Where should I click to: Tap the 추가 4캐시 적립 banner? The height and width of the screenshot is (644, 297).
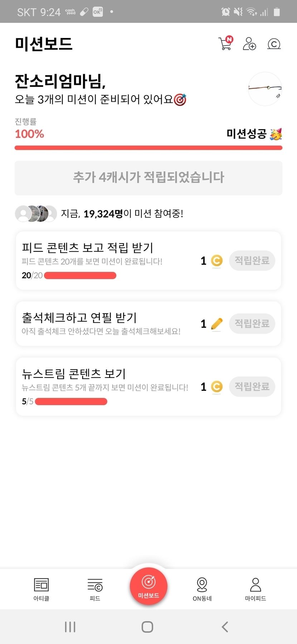click(148, 178)
